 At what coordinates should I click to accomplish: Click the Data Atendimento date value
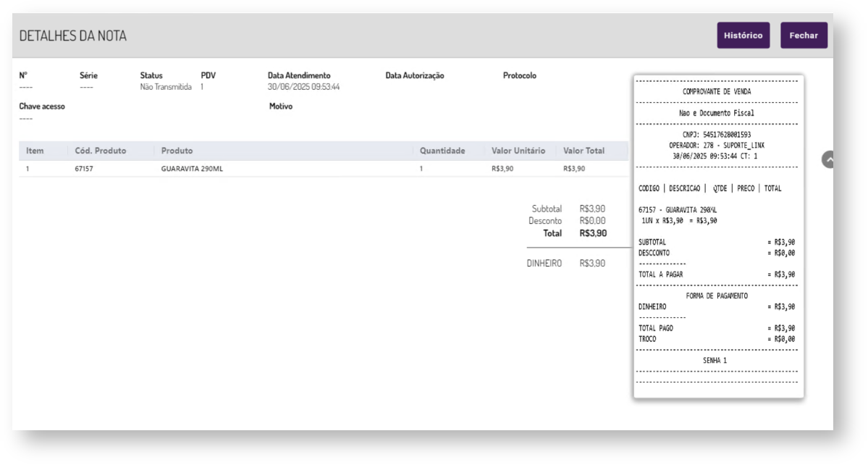[303, 87]
